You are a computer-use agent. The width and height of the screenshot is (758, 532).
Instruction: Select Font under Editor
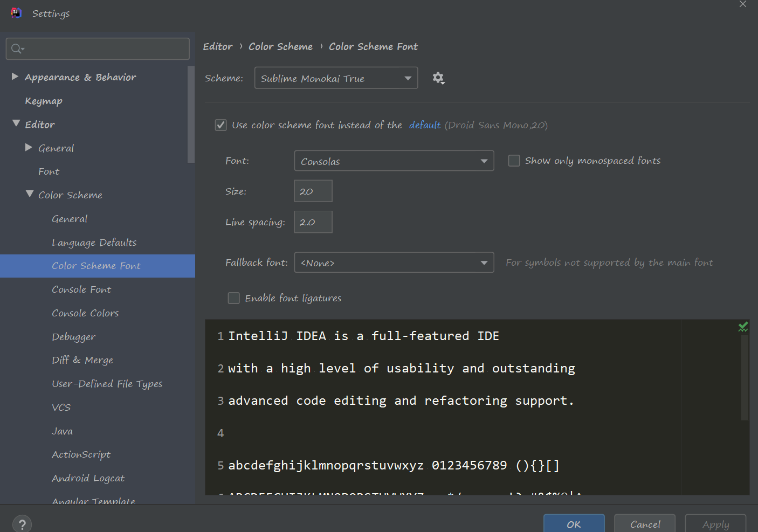tap(49, 171)
